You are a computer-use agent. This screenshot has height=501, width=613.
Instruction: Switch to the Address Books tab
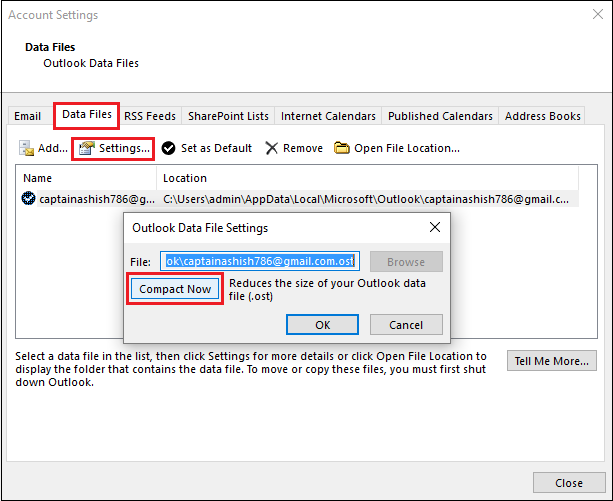(x=543, y=116)
